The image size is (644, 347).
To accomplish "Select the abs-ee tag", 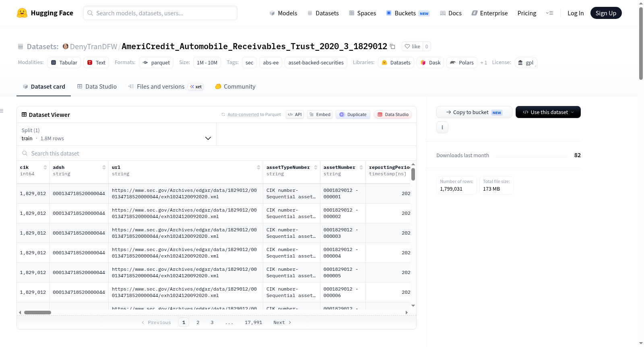I will pyautogui.click(x=270, y=62).
